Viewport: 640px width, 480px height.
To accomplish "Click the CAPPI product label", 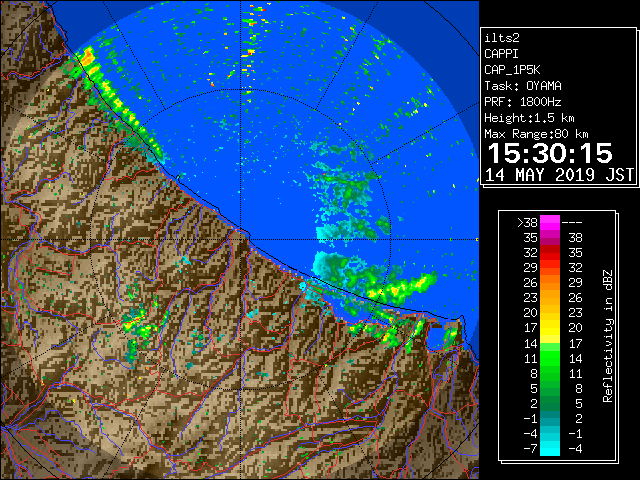I will [501, 54].
